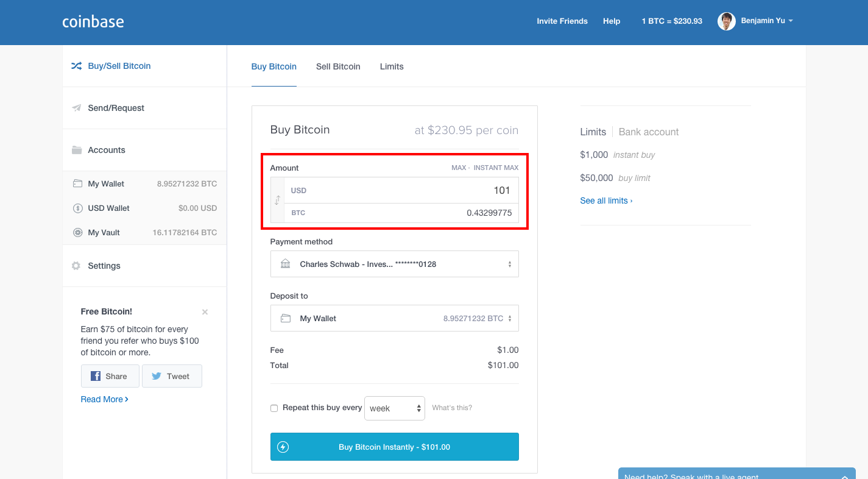Click the My Vault icon in sidebar
Image resolution: width=868 pixels, height=479 pixels.
(77, 233)
